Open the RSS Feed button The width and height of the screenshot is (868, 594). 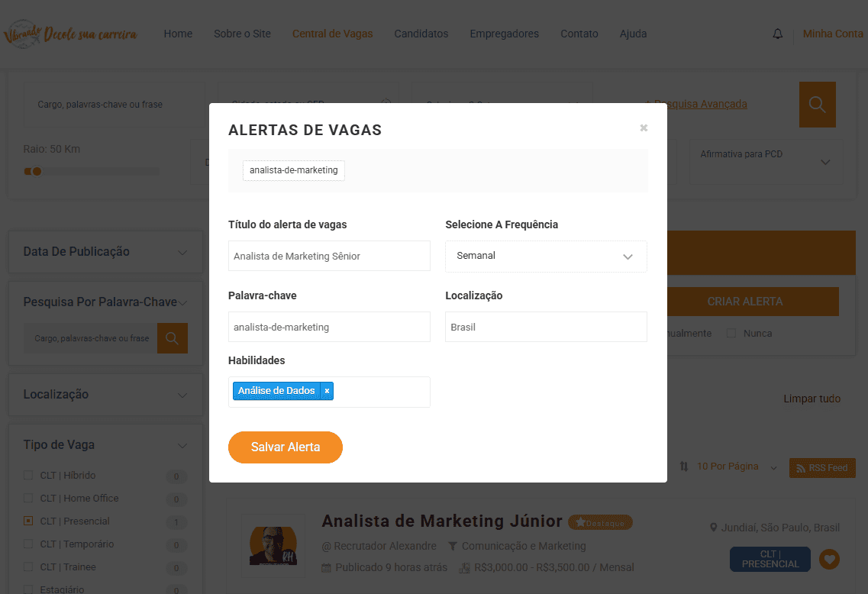(822, 468)
